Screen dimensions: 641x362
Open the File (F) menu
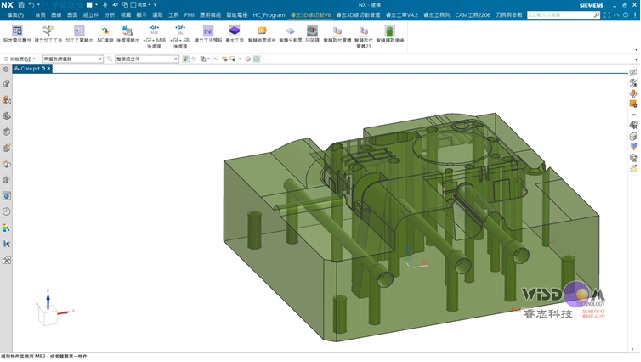(16, 15)
